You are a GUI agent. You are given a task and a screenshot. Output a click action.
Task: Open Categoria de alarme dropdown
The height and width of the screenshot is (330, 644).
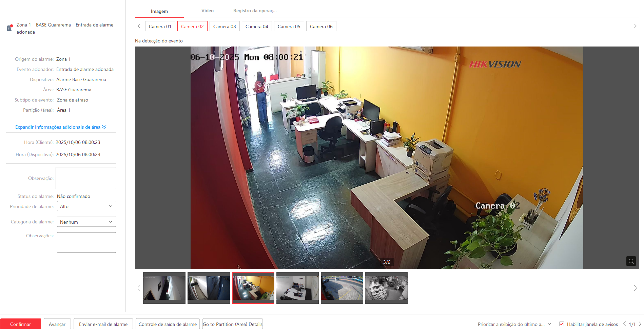pos(86,222)
